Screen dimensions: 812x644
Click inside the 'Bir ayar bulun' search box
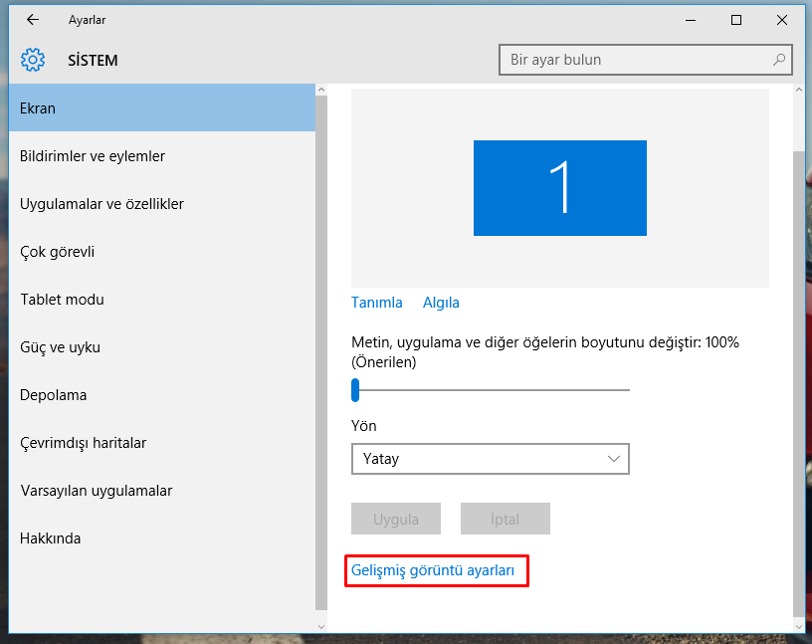click(637, 60)
